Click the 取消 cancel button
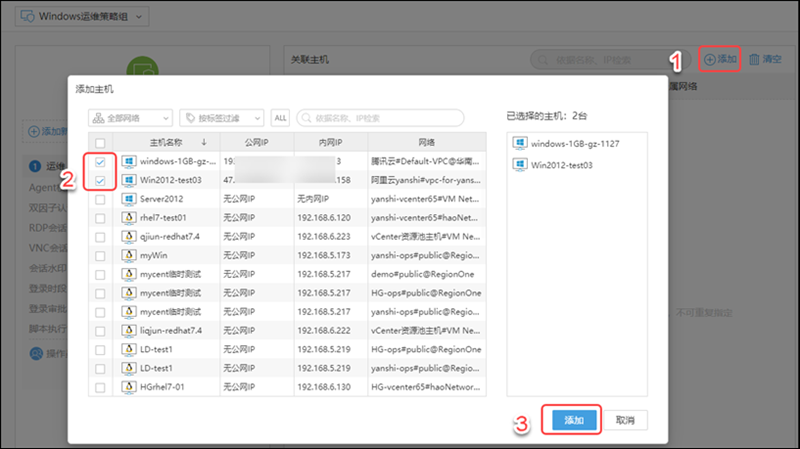 tap(625, 420)
